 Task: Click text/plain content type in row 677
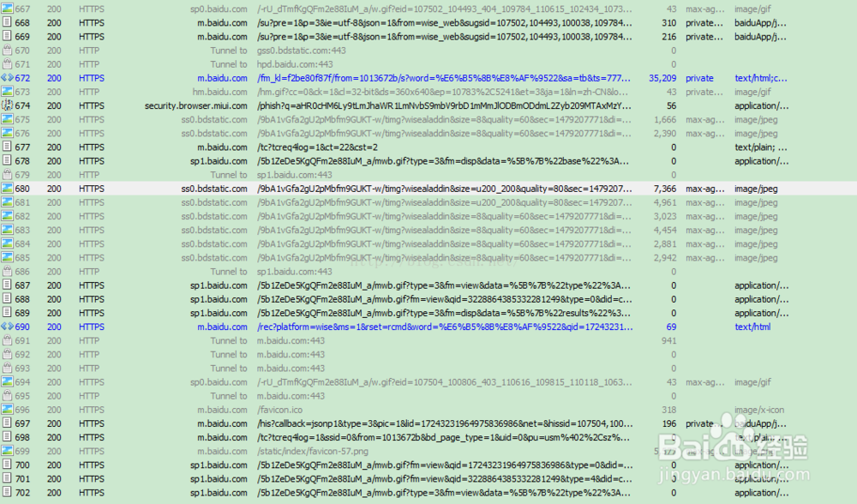[761, 147]
